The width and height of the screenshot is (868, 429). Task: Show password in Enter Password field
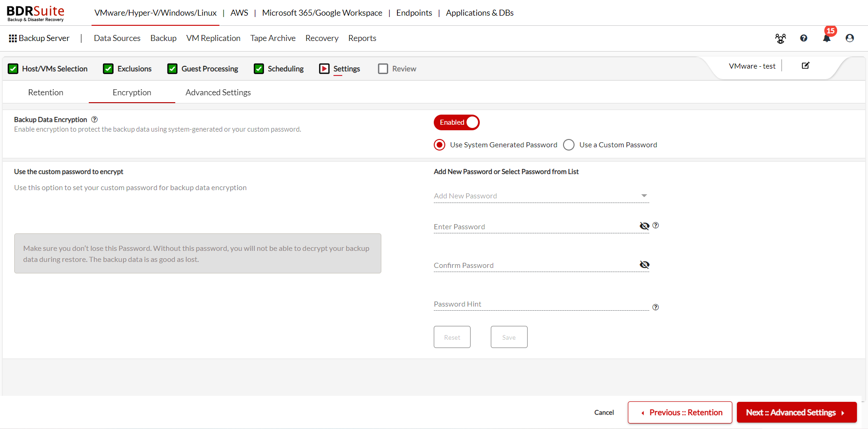tap(644, 226)
